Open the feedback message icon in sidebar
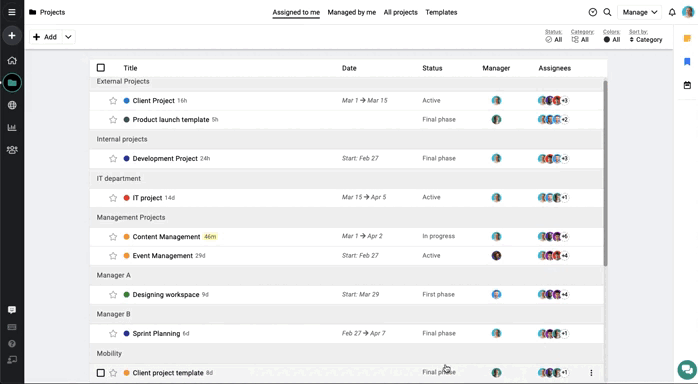The image size is (698, 384). pyautogui.click(x=12, y=310)
